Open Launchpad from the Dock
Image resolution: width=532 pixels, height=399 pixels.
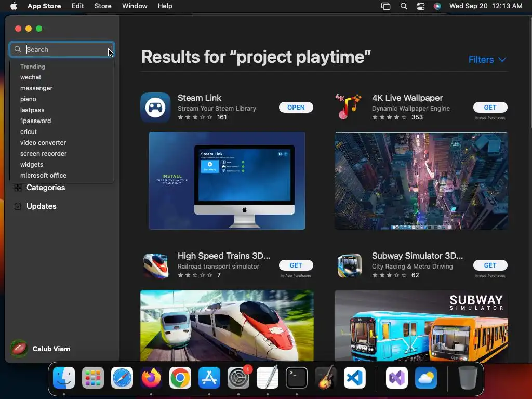(93, 378)
